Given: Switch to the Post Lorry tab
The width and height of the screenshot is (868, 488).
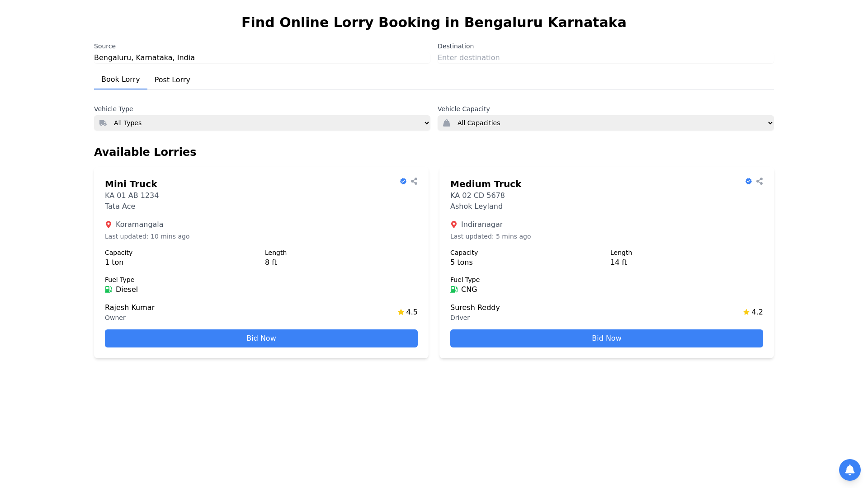Looking at the screenshot, I should [x=172, y=80].
